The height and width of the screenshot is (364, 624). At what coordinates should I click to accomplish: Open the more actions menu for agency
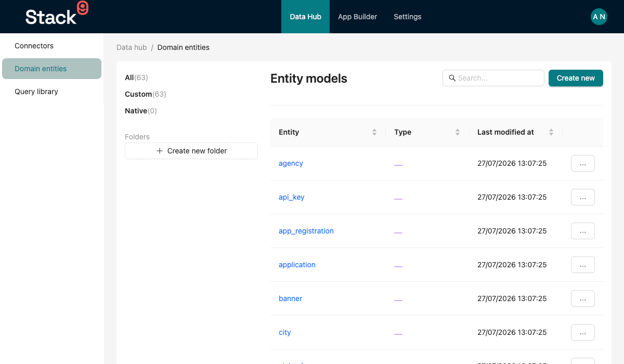(583, 163)
